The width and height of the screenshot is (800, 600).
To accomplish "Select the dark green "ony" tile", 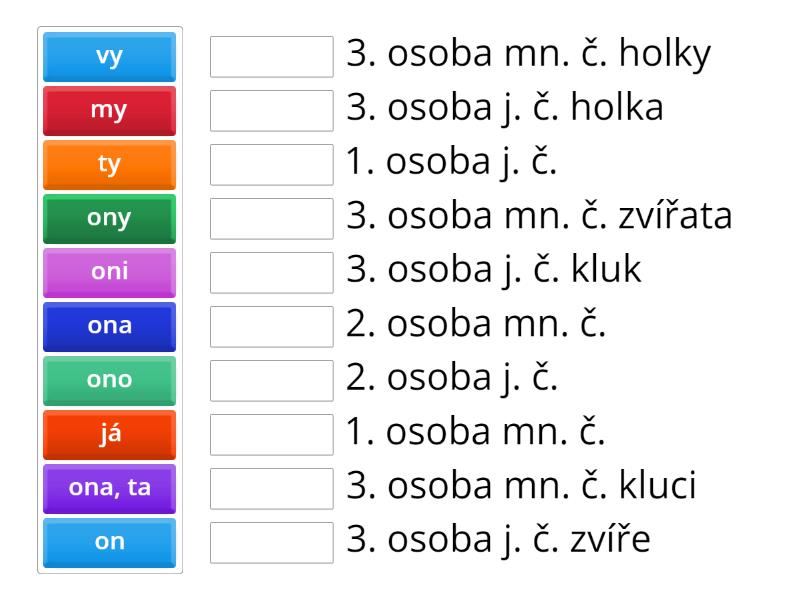I will pos(108,218).
